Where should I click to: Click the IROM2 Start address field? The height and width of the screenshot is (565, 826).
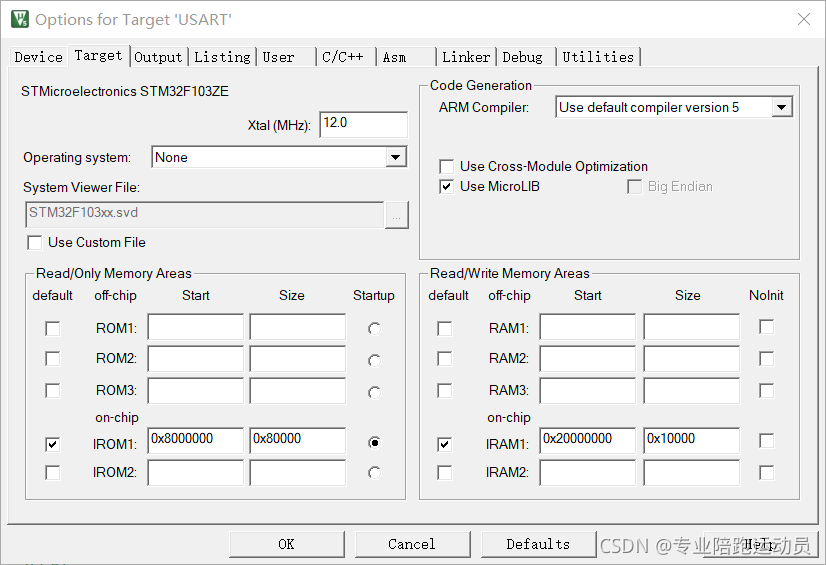[x=196, y=472]
